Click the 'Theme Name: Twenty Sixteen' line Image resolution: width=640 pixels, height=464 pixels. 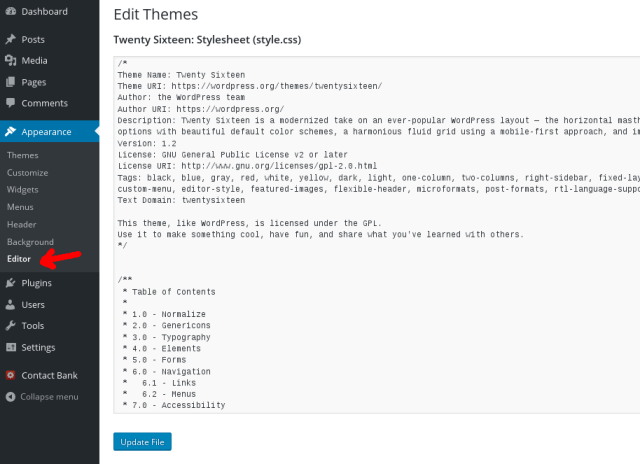pyautogui.click(x=181, y=75)
